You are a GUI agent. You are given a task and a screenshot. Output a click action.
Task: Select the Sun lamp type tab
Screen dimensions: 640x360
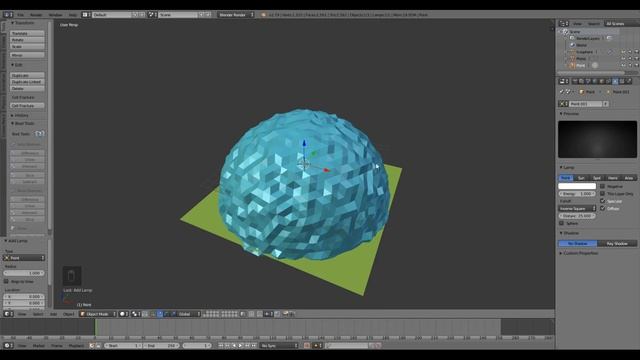581,178
